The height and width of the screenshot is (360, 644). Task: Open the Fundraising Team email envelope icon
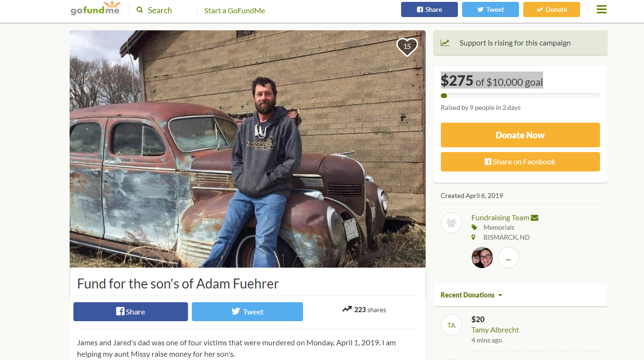pos(535,217)
